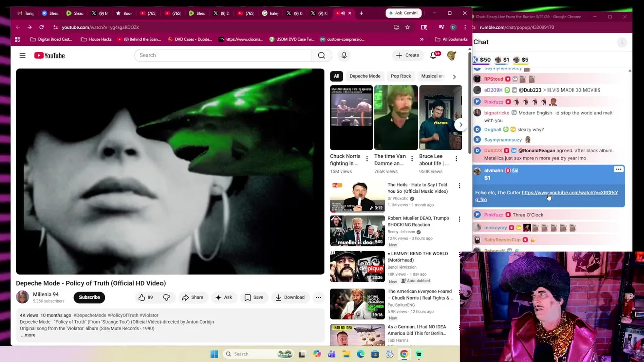This screenshot has height=362, width=644.
Task: Switch to the Book tab
Action: click(x=124, y=13)
